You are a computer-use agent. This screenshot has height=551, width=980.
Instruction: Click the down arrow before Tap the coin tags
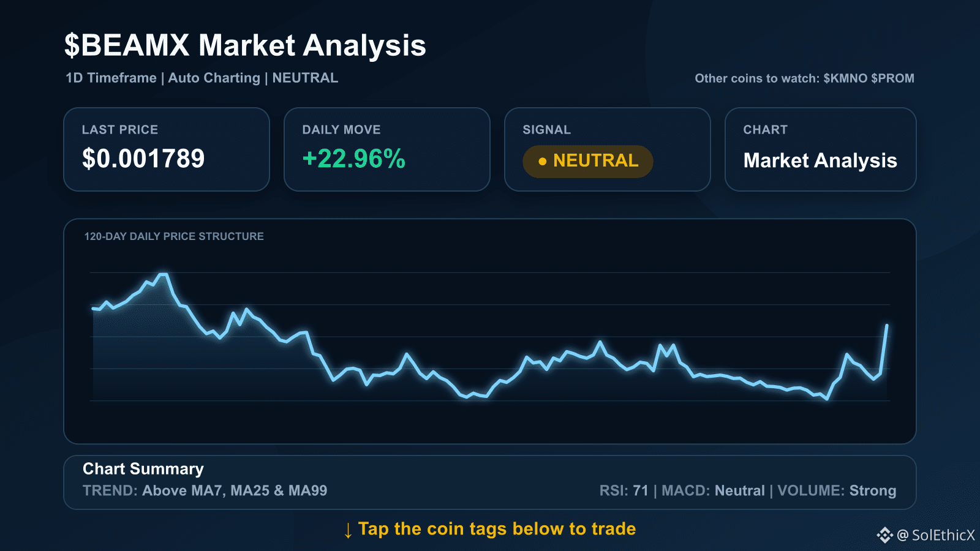click(x=348, y=530)
